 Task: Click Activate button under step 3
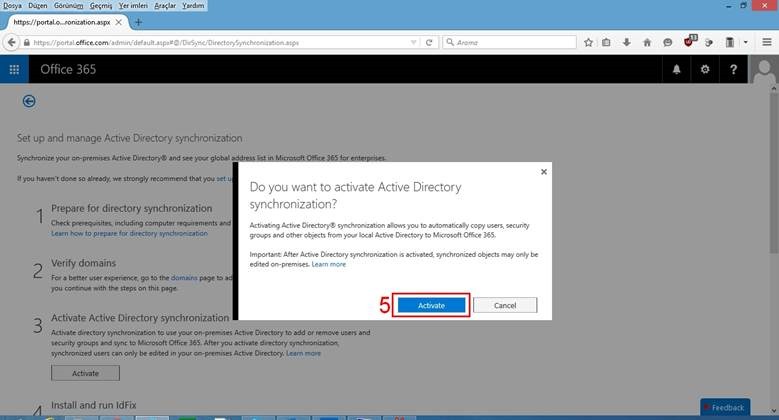click(x=85, y=373)
